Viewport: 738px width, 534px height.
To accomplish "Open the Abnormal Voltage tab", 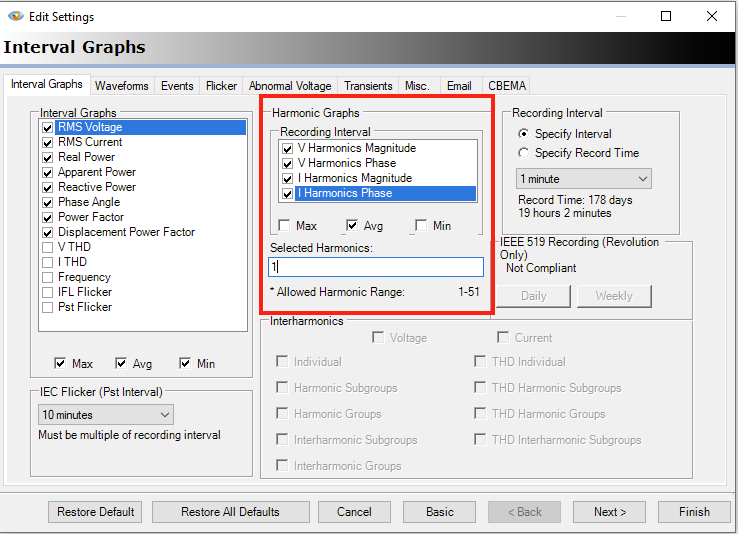I will pyautogui.click(x=289, y=86).
